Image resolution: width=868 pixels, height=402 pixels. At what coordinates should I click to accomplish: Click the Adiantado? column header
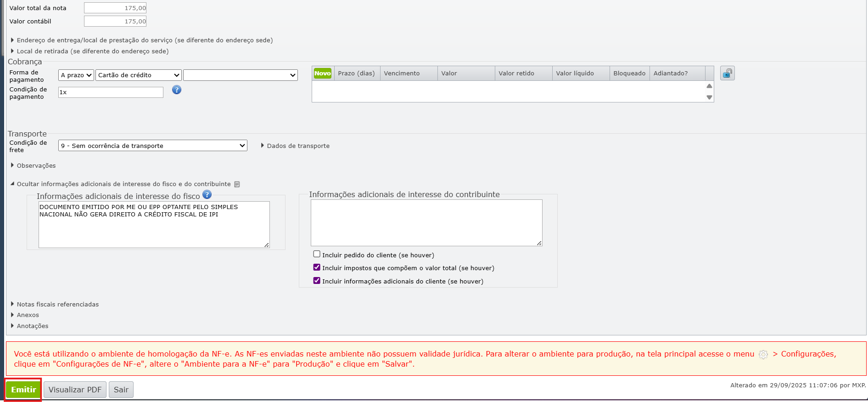(678, 74)
